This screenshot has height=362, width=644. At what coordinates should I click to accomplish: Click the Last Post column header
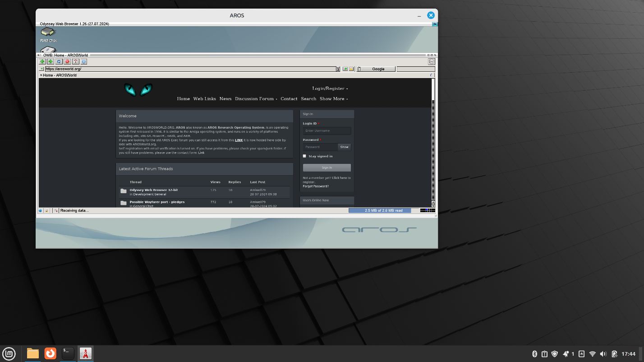[258, 182]
